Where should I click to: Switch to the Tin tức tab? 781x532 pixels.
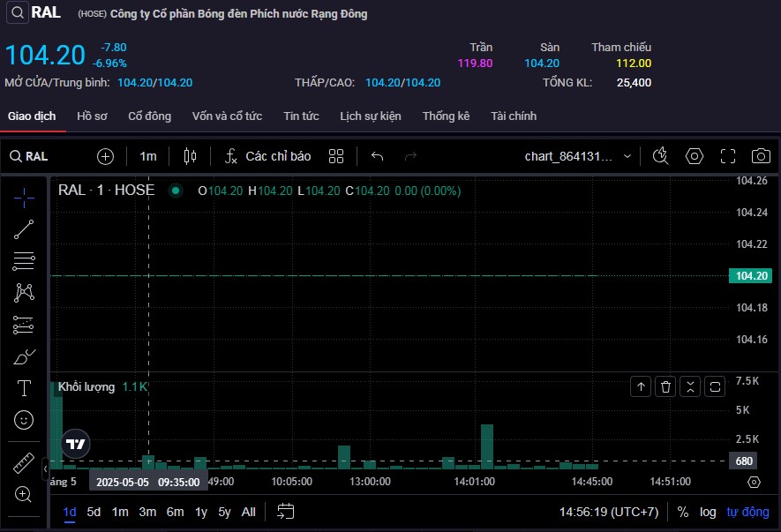(301, 116)
